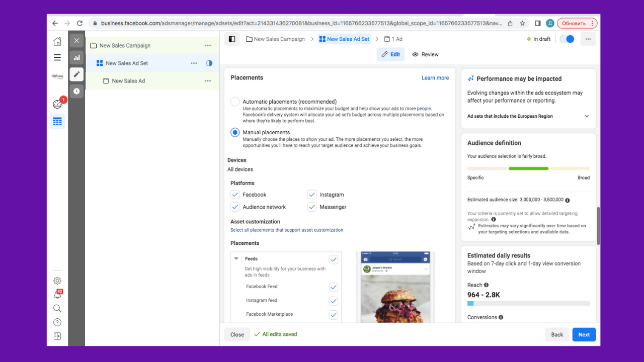
Task: Open the notifications bell with 42 badge
Action: (x=57, y=295)
